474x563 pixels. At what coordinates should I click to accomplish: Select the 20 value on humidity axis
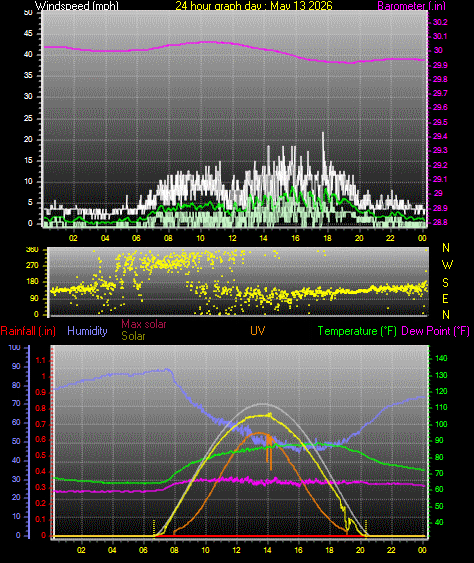pos(16,498)
